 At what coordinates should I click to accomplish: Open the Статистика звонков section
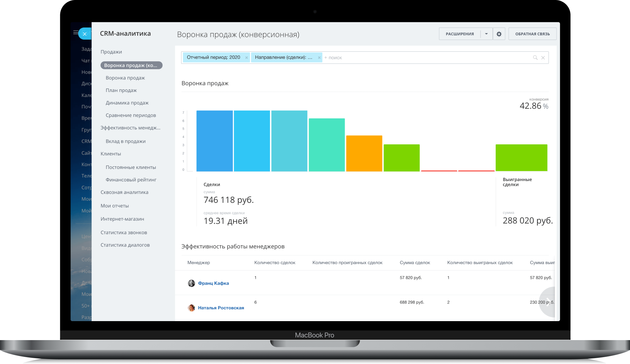pos(124,232)
